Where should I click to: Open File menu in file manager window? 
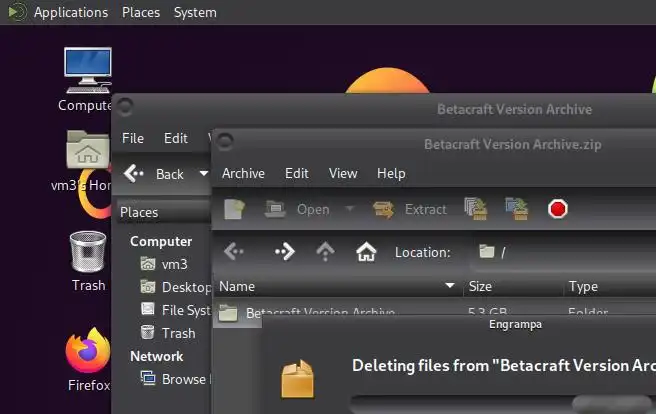tap(133, 138)
